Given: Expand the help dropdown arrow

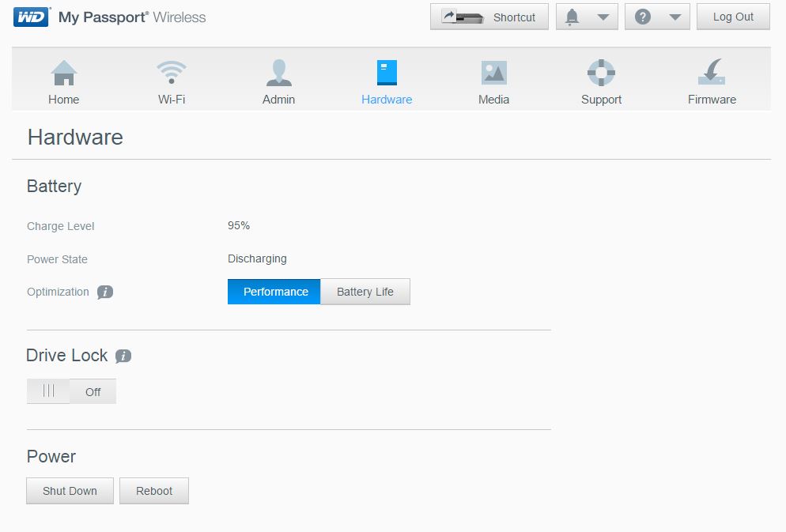Looking at the screenshot, I should coord(675,17).
